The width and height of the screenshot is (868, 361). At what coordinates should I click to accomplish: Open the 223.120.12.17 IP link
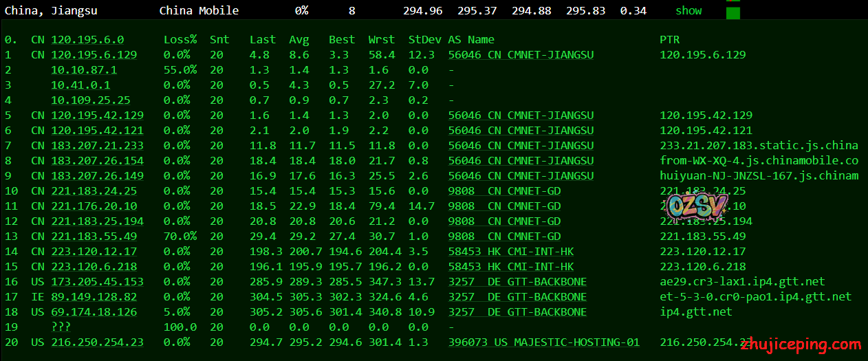click(x=94, y=252)
